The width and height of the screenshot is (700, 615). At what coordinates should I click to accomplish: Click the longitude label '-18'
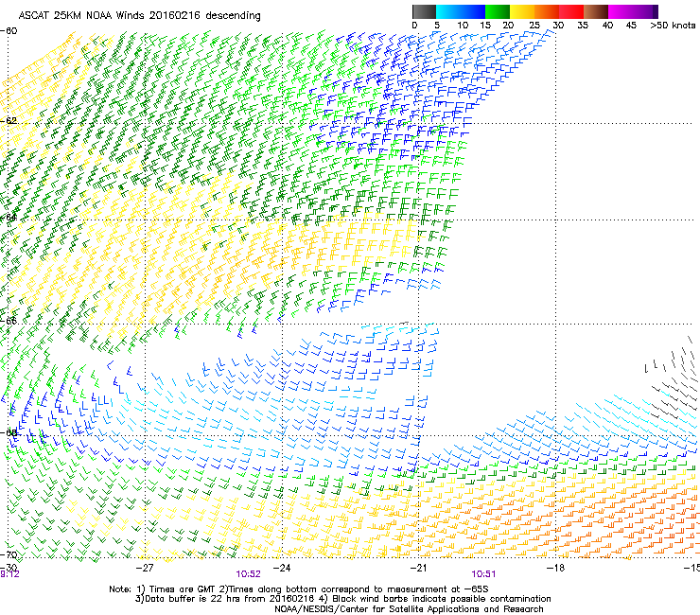coord(556,568)
